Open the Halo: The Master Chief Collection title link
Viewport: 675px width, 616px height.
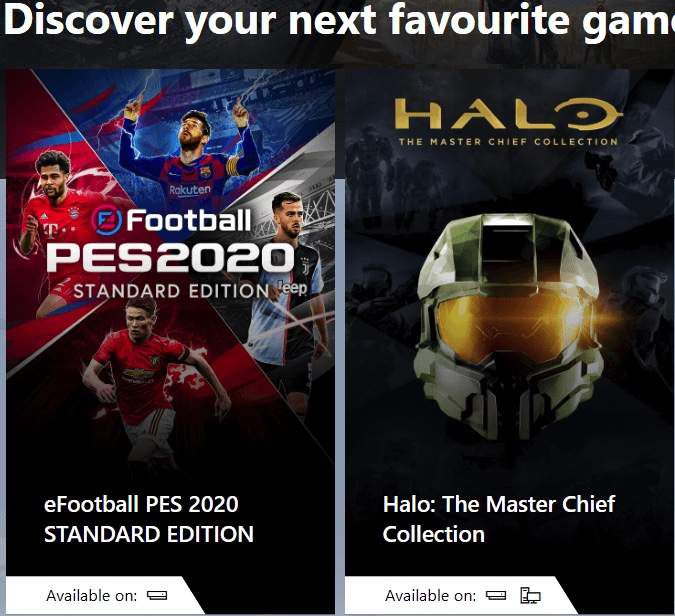(x=499, y=519)
